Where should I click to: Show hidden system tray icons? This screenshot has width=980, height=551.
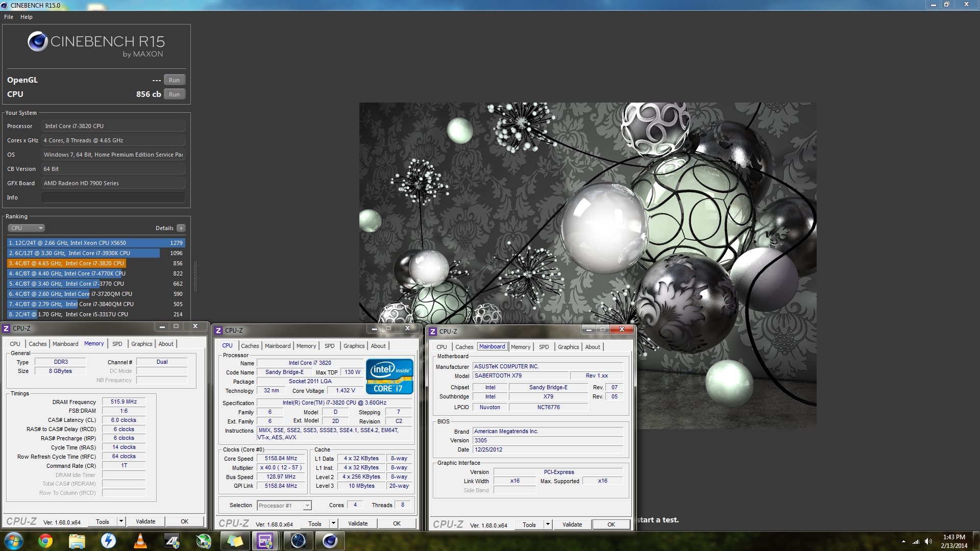[x=903, y=541]
